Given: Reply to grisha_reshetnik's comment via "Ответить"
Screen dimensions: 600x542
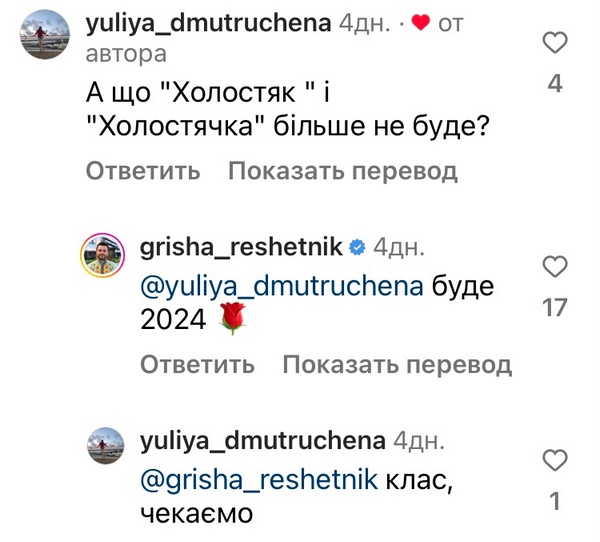Looking at the screenshot, I should [198, 364].
